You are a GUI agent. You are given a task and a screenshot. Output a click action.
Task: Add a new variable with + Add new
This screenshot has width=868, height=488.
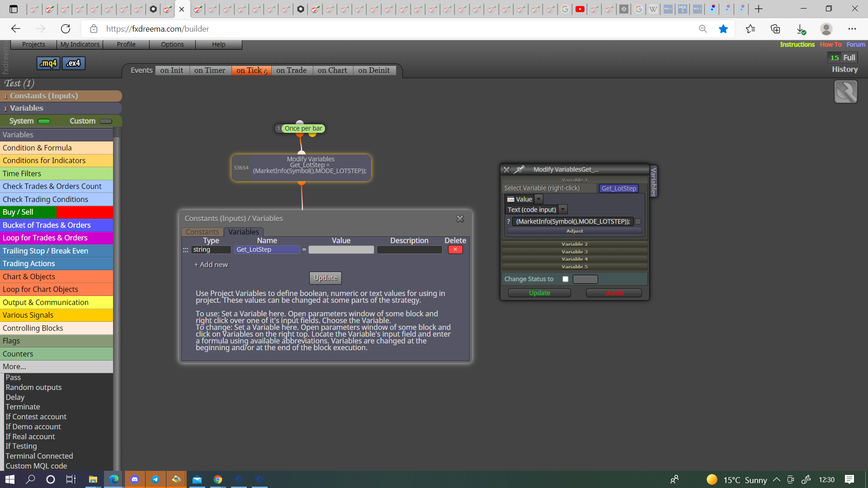(x=211, y=265)
